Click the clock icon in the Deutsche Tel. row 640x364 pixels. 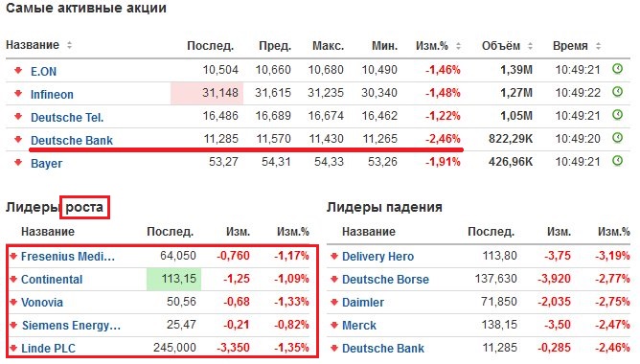[618, 115]
